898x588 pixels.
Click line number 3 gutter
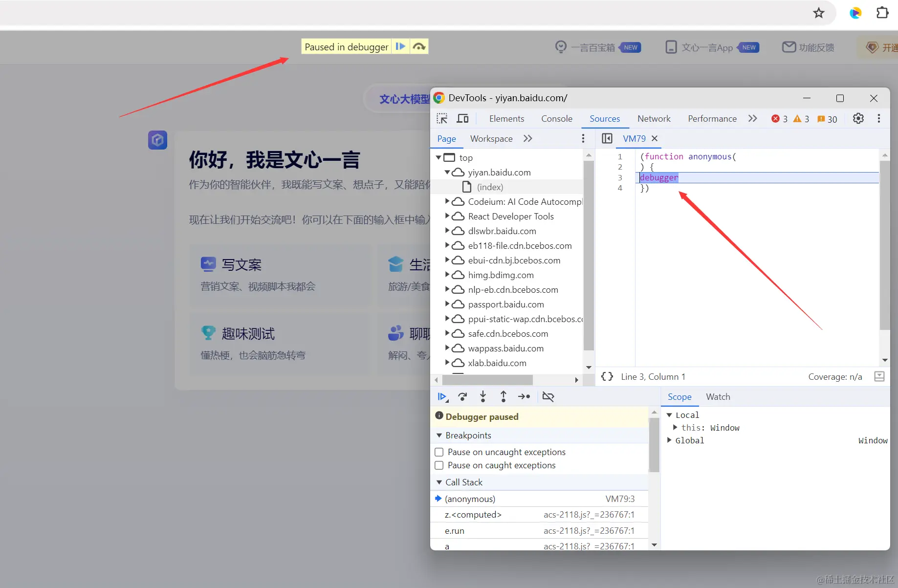pyautogui.click(x=620, y=177)
